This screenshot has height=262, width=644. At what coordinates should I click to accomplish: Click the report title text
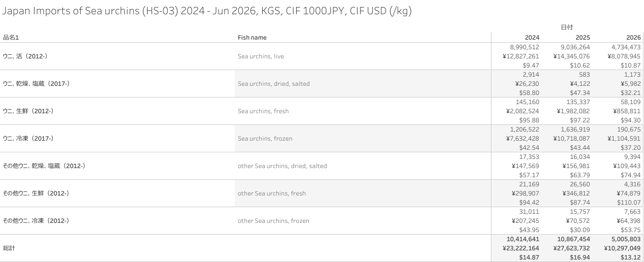tap(207, 11)
